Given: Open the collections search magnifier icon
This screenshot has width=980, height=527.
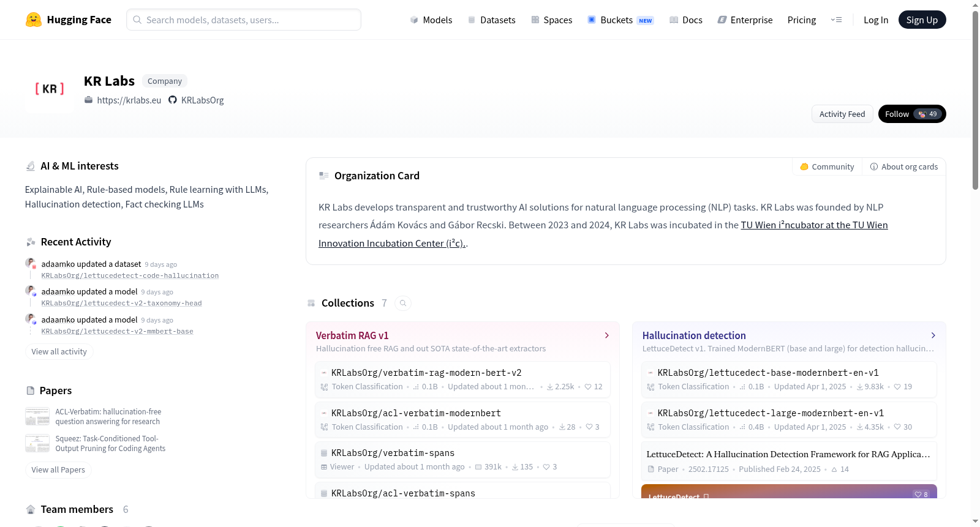Looking at the screenshot, I should (x=403, y=303).
